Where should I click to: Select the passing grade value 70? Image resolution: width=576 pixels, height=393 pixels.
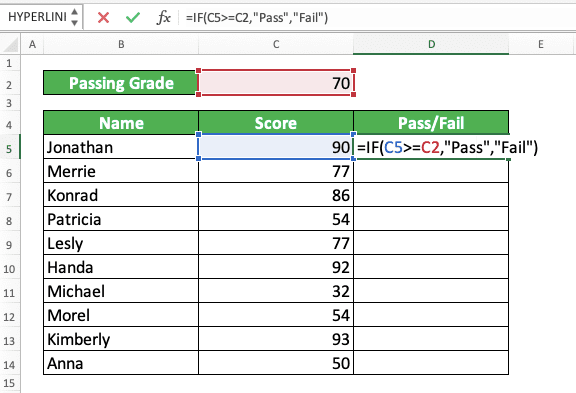pyautogui.click(x=276, y=83)
